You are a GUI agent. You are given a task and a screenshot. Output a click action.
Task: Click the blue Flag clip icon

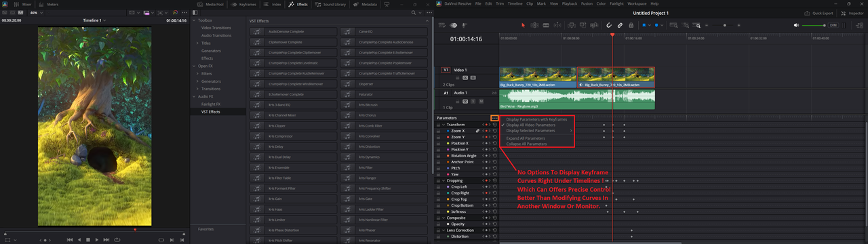click(x=644, y=25)
